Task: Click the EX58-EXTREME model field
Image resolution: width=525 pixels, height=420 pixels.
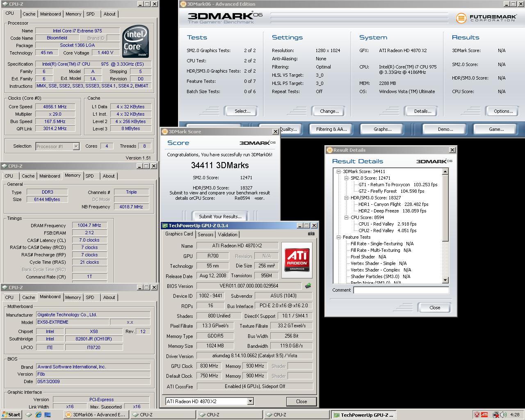Action: pos(73,322)
